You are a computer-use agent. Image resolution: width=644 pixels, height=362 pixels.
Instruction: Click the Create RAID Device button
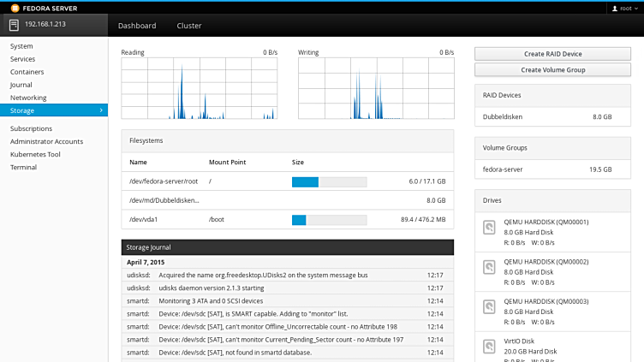pos(552,54)
